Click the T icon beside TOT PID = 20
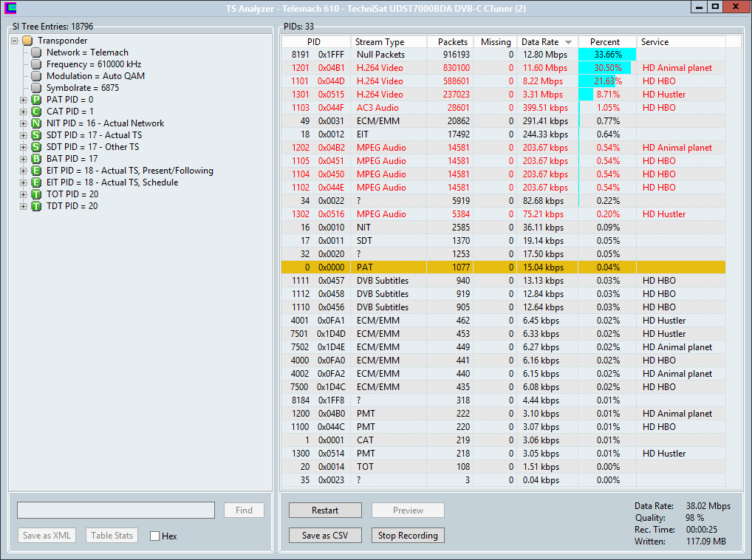 (x=36, y=194)
